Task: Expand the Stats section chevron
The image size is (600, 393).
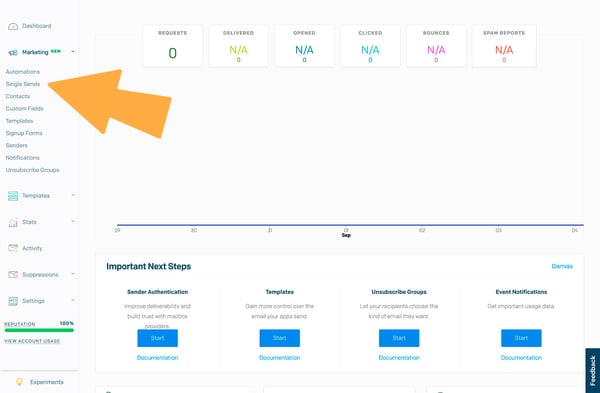Action: pos(73,221)
